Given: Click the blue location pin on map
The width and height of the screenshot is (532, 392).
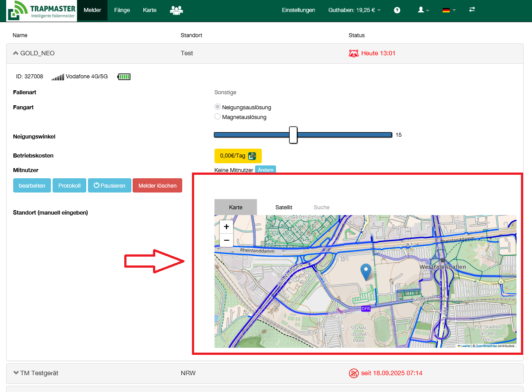Looking at the screenshot, I should 366,271.
